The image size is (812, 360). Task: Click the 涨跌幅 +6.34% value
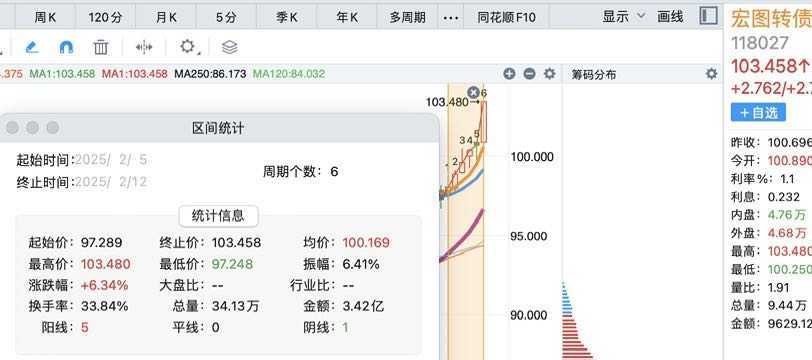(x=105, y=285)
